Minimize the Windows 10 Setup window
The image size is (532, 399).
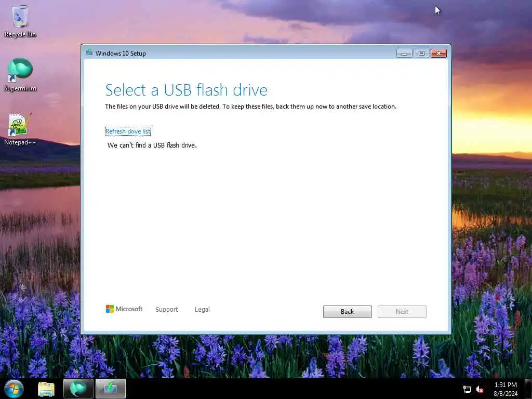coord(404,54)
